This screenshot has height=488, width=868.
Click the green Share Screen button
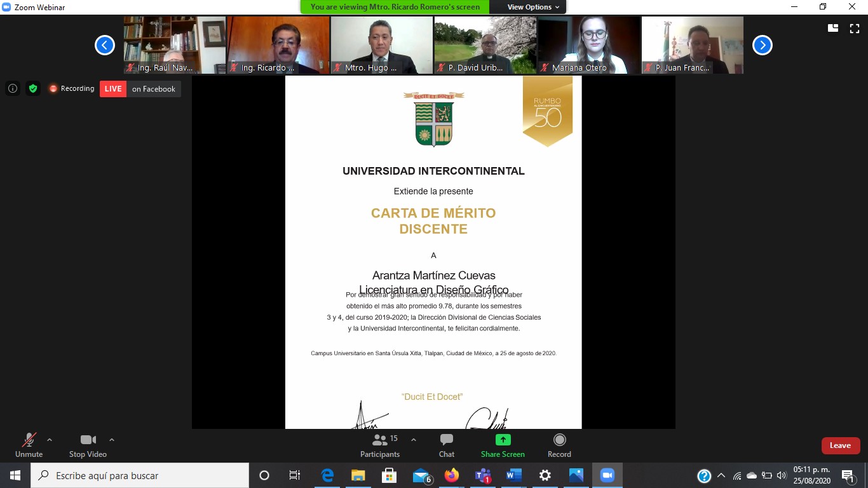[x=503, y=445]
